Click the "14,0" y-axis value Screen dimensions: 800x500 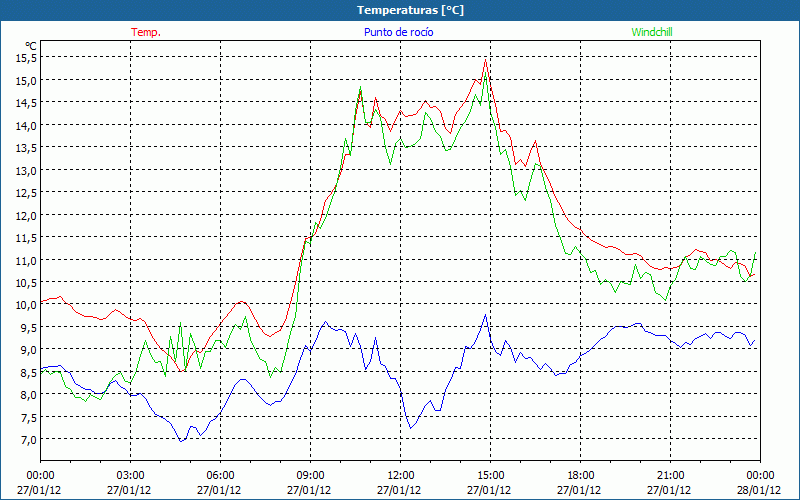(27, 125)
